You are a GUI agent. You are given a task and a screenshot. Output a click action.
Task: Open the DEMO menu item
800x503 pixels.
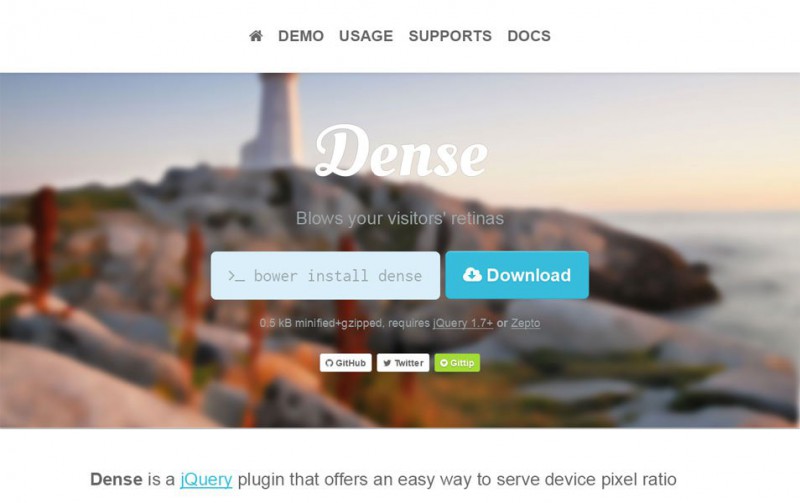[301, 36]
